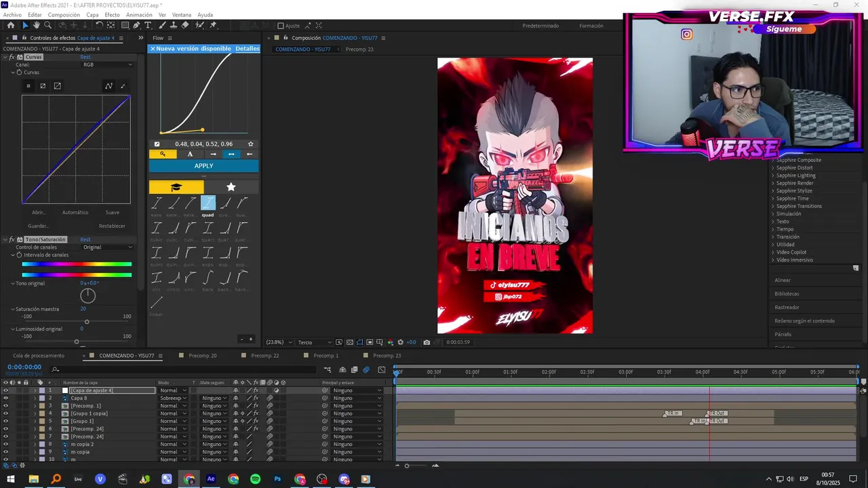Click the APPLY button in Flow
868x488 pixels.
tap(203, 166)
